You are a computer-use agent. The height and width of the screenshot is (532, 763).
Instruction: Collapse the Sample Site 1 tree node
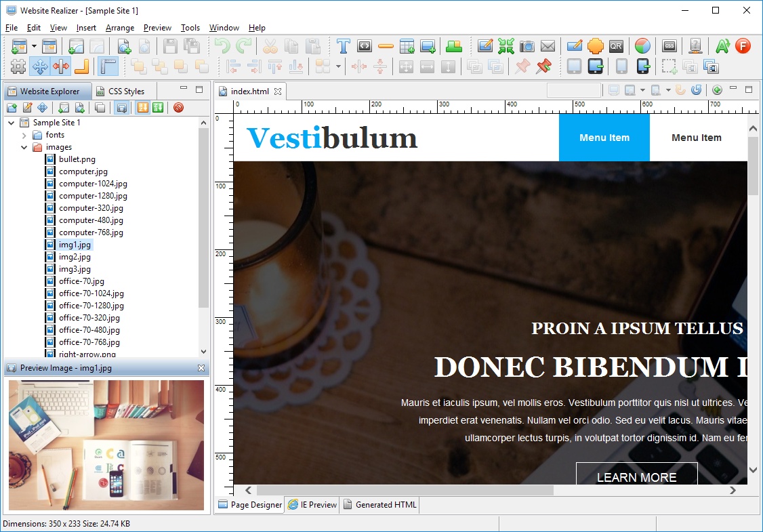12,123
